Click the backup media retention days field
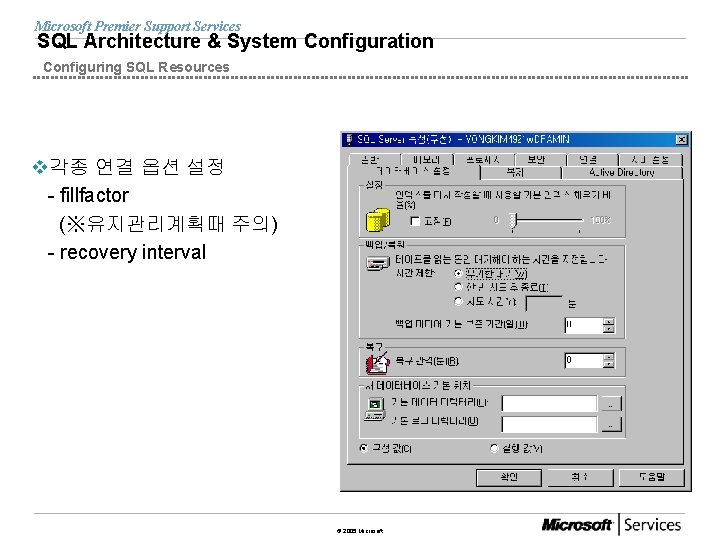Image resolution: width=720 pixels, height=540 pixels. [583, 325]
